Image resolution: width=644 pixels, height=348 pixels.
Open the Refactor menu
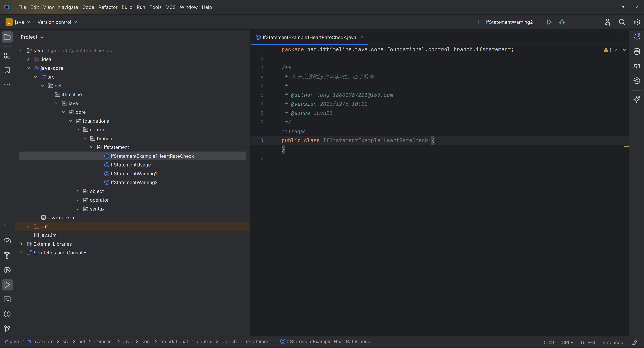[108, 7]
